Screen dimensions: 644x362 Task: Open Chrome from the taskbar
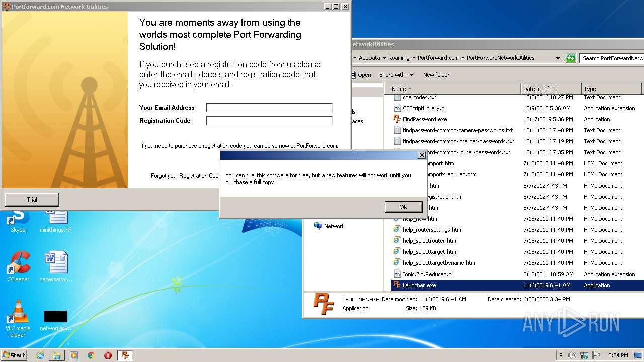point(91,355)
